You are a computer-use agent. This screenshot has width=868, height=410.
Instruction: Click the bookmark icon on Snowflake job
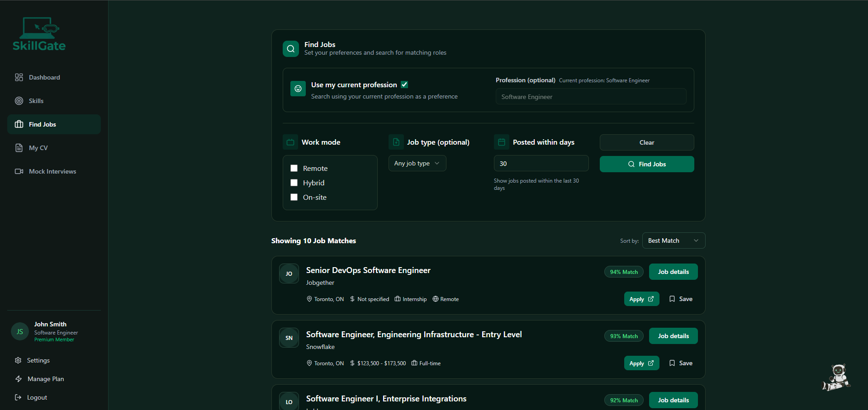click(672, 363)
